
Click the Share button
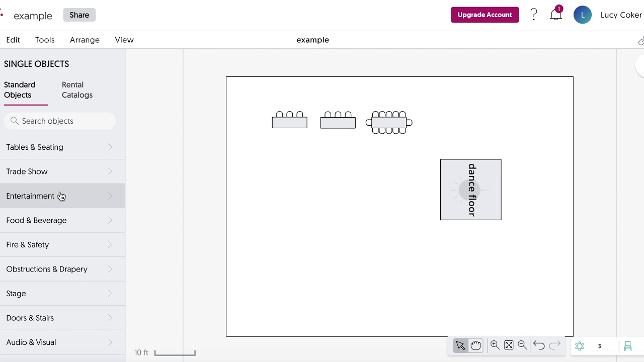pos(79,15)
